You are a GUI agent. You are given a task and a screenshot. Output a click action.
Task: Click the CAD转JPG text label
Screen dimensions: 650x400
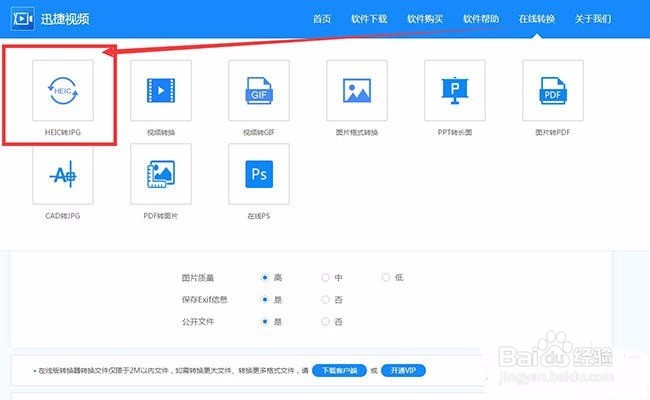[x=63, y=216]
